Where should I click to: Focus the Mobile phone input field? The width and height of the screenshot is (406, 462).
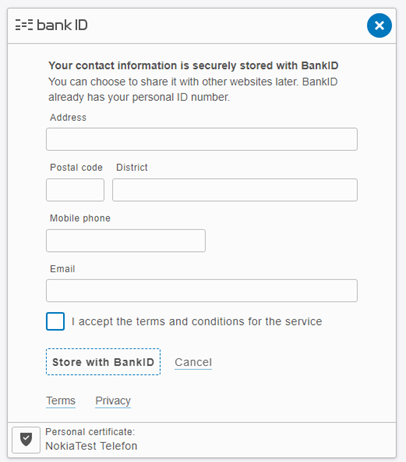[126, 240]
